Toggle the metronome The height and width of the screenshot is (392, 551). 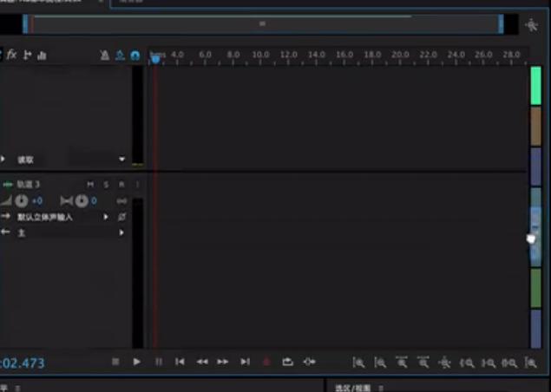[x=105, y=56]
